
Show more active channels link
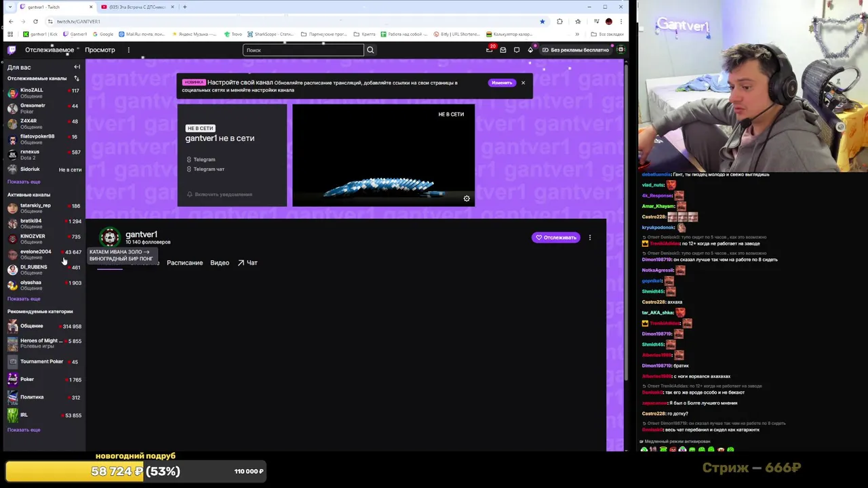click(24, 299)
